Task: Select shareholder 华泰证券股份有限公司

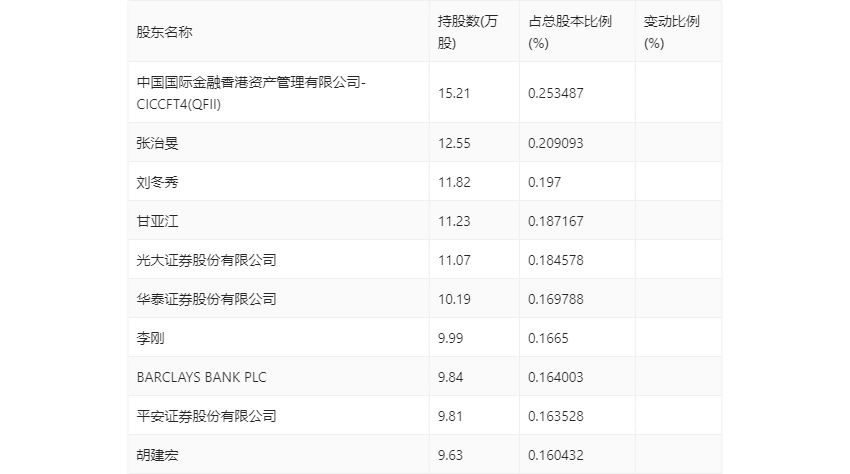Action: pyautogui.click(x=207, y=299)
